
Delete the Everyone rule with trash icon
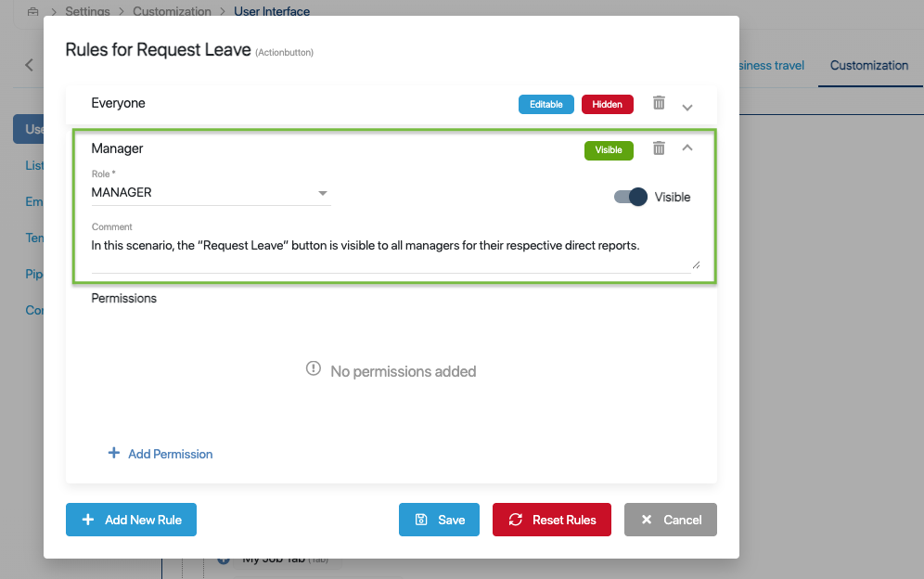tap(659, 103)
